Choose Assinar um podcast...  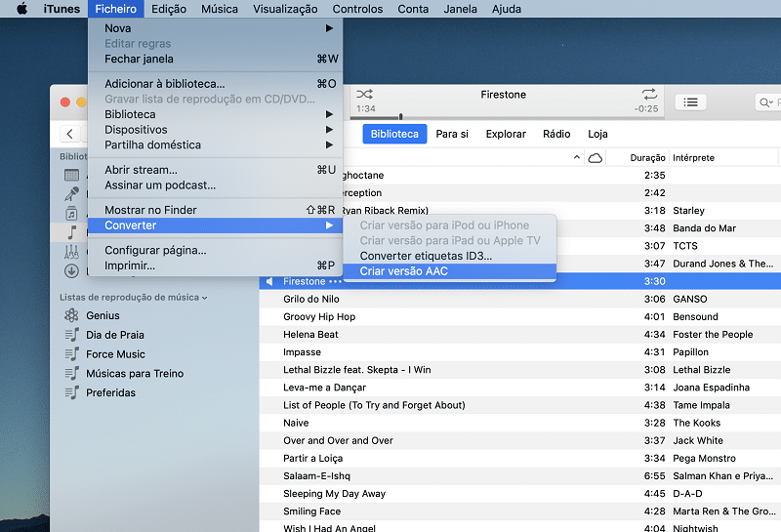point(215,185)
